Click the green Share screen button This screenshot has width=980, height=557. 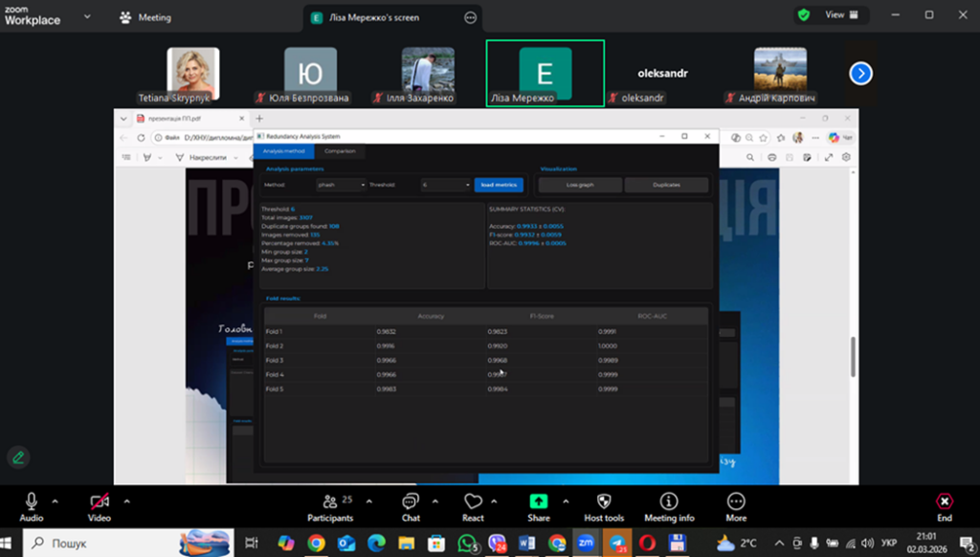(539, 502)
